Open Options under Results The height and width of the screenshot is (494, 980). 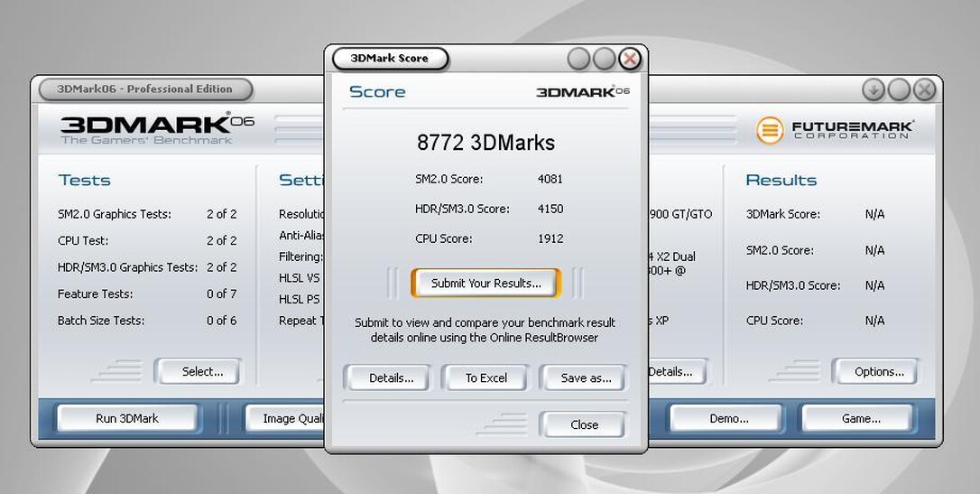click(879, 371)
